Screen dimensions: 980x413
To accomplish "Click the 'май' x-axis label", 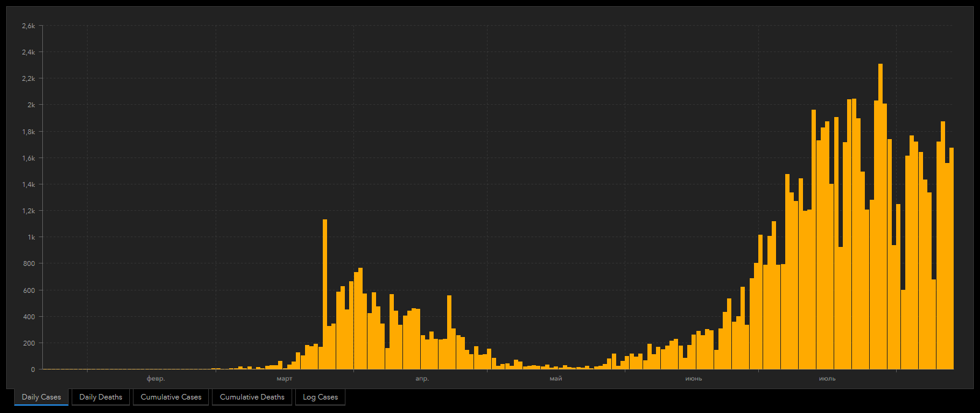I will click(x=556, y=379).
